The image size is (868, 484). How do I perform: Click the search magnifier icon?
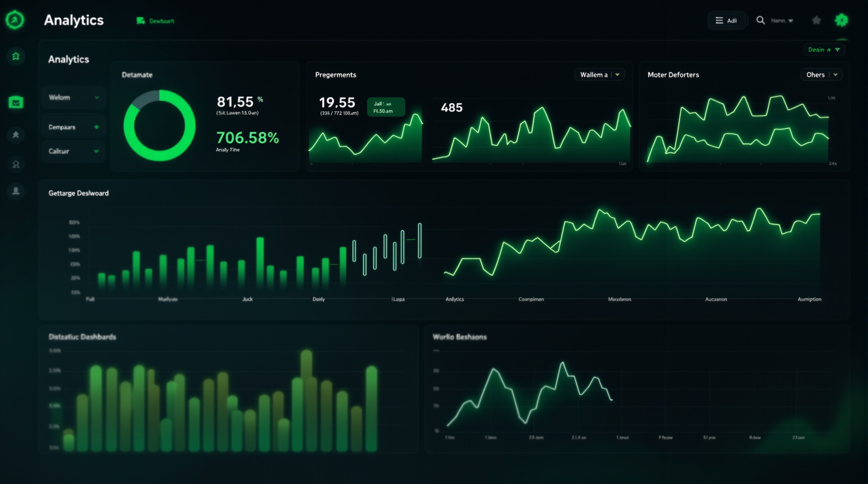pos(760,20)
